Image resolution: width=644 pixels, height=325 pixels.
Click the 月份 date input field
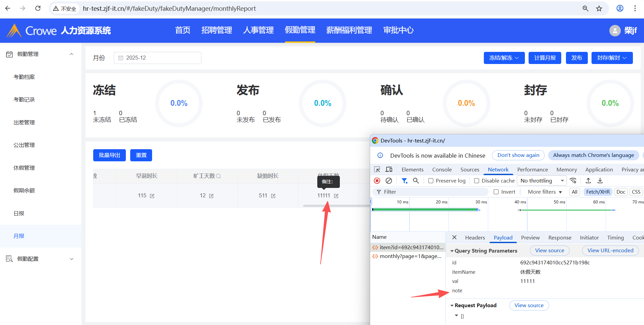[x=157, y=58]
